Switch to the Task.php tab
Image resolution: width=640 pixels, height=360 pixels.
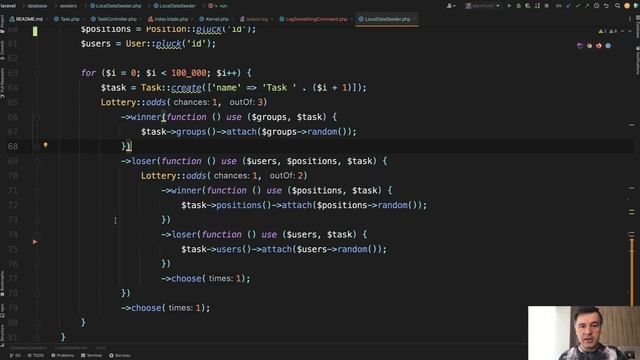[67, 19]
